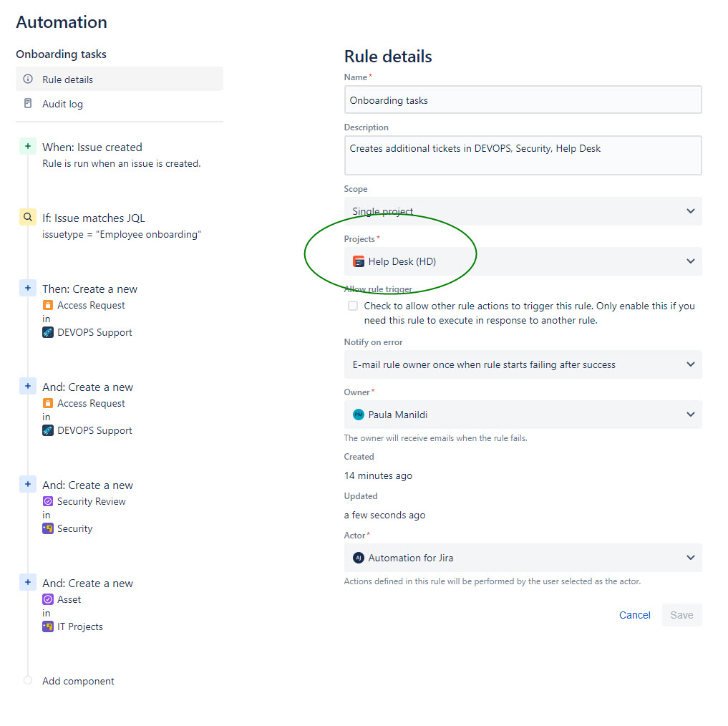This screenshot has width=728, height=726.
Task: Click the Add component circle icon
Action: click(28, 680)
